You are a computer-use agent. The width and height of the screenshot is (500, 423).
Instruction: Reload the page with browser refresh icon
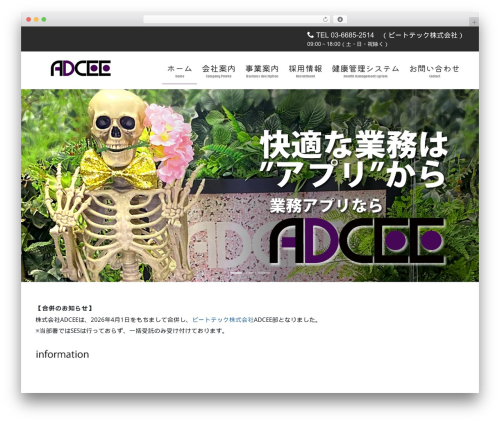coord(325,19)
